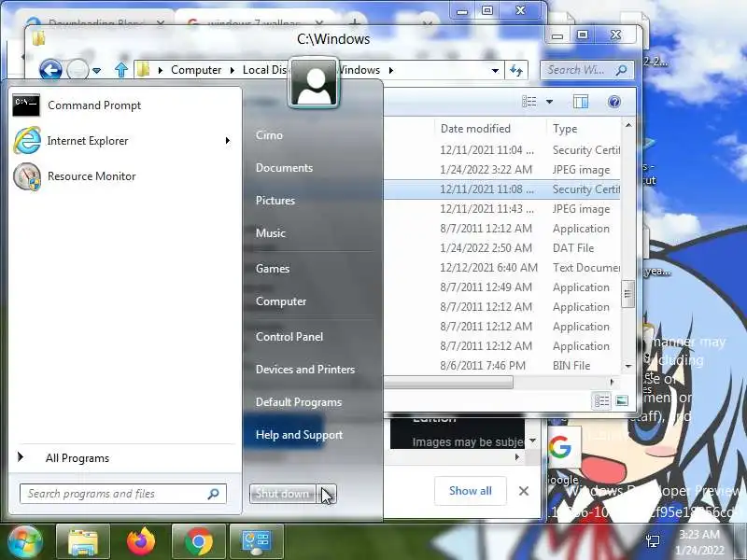
Task: Click the horizontal scrollbar in Explorer
Action: point(448,382)
